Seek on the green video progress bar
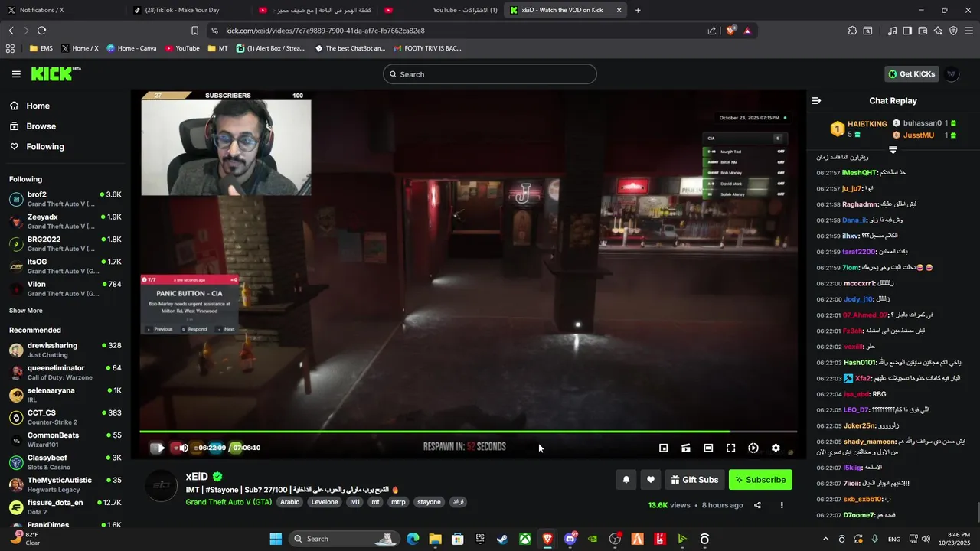This screenshot has width=980, height=551. 468,432
